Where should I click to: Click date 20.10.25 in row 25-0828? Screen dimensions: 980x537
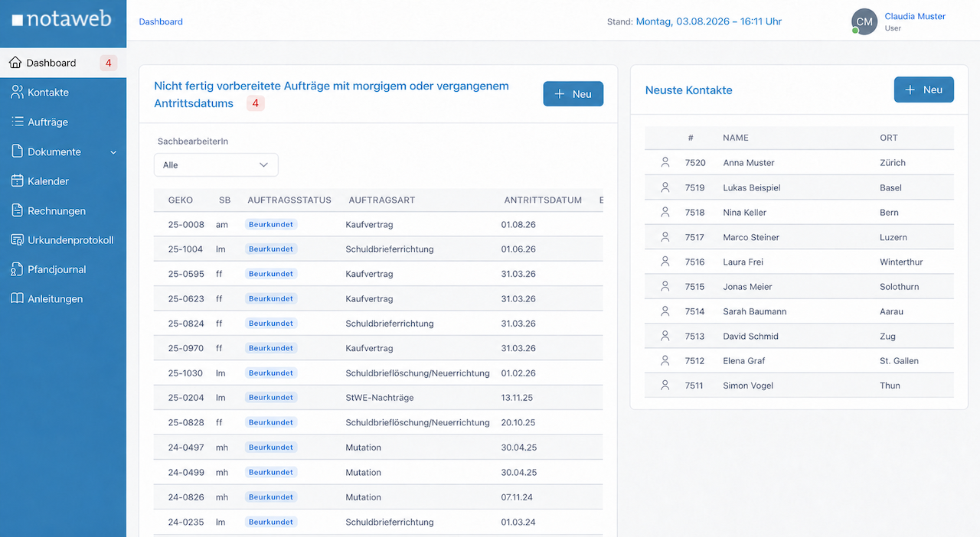pyautogui.click(x=518, y=422)
